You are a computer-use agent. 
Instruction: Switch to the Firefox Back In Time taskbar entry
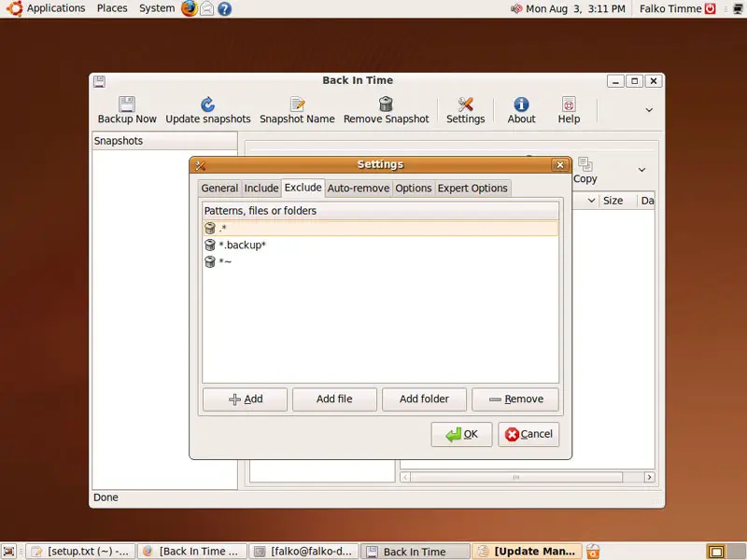click(192, 552)
